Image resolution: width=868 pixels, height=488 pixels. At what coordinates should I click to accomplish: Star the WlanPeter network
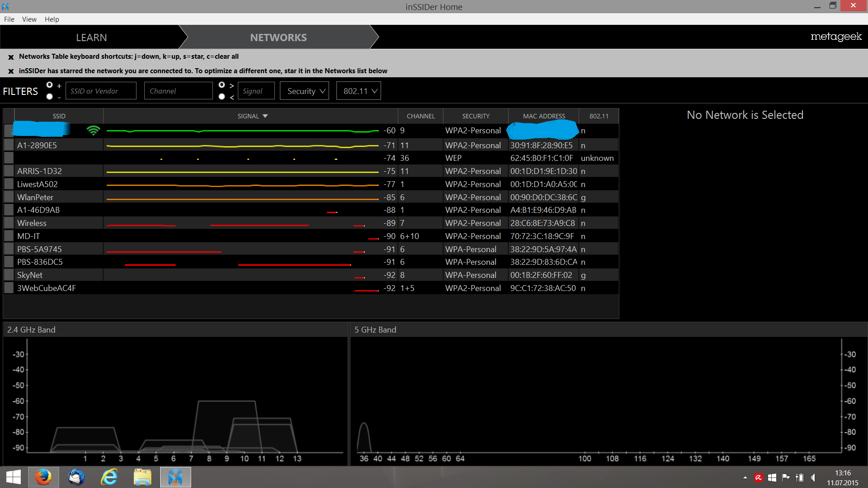click(9, 197)
